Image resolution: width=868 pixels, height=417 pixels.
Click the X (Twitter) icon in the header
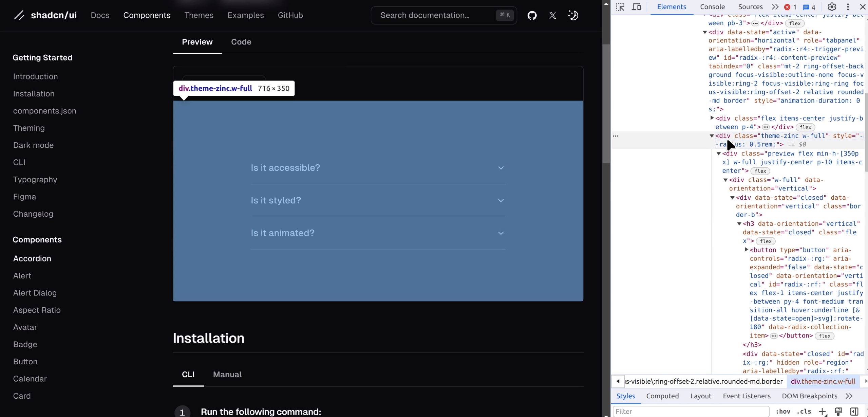pyautogui.click(x=552, y=15)
